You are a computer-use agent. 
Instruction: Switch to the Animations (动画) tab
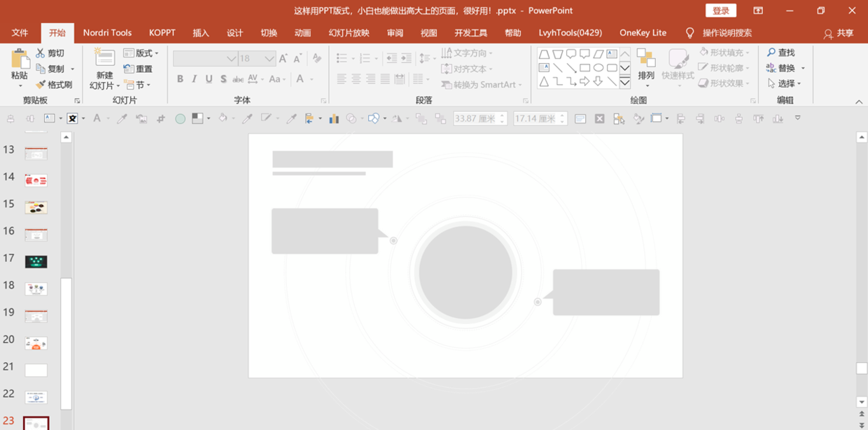(302, 33)
